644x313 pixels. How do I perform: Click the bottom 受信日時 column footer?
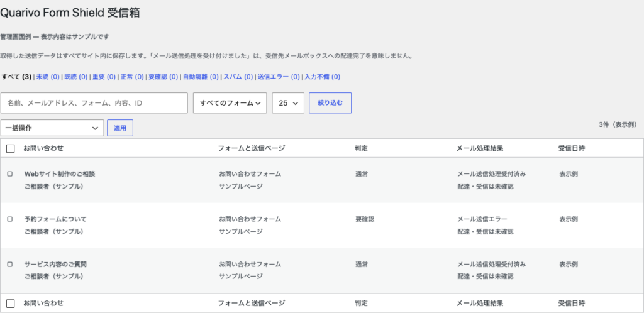tap(572, 304)
